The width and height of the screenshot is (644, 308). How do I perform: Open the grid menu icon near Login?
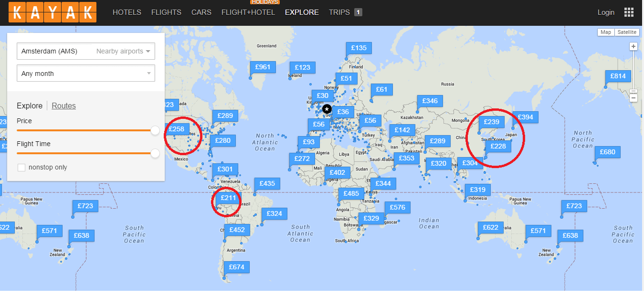(x=629, y=12)
